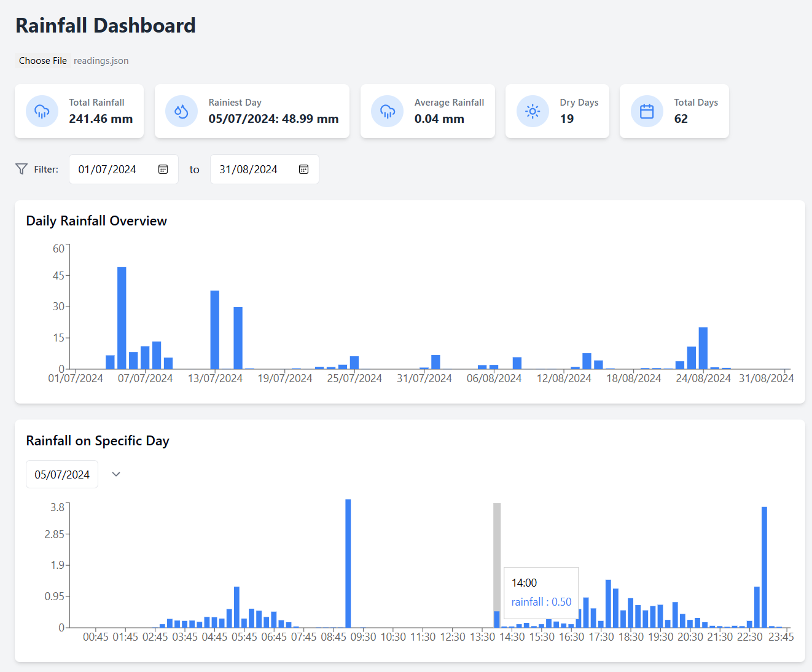
Task: Click the readings.json file name label
Action: [101, 61]
